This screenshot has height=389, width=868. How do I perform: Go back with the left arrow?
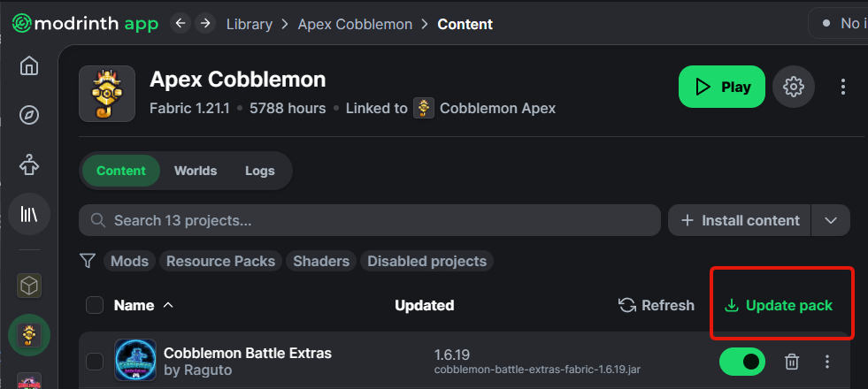point(181,24)
